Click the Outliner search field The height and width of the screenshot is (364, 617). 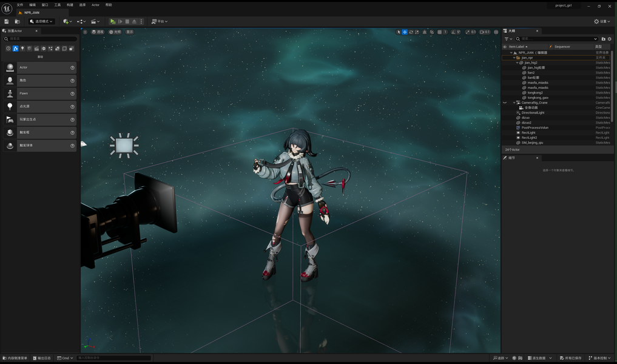click(556, 39)
